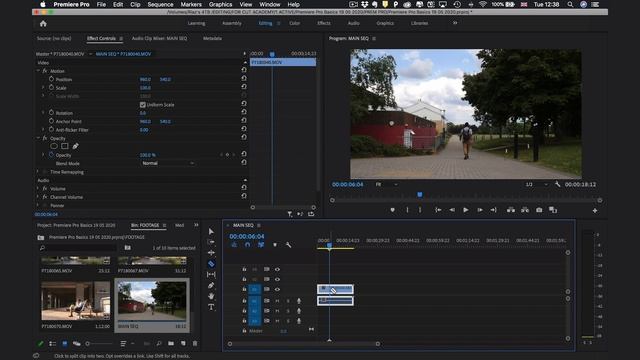Toggle V1 track output eye

pos(277,289)
